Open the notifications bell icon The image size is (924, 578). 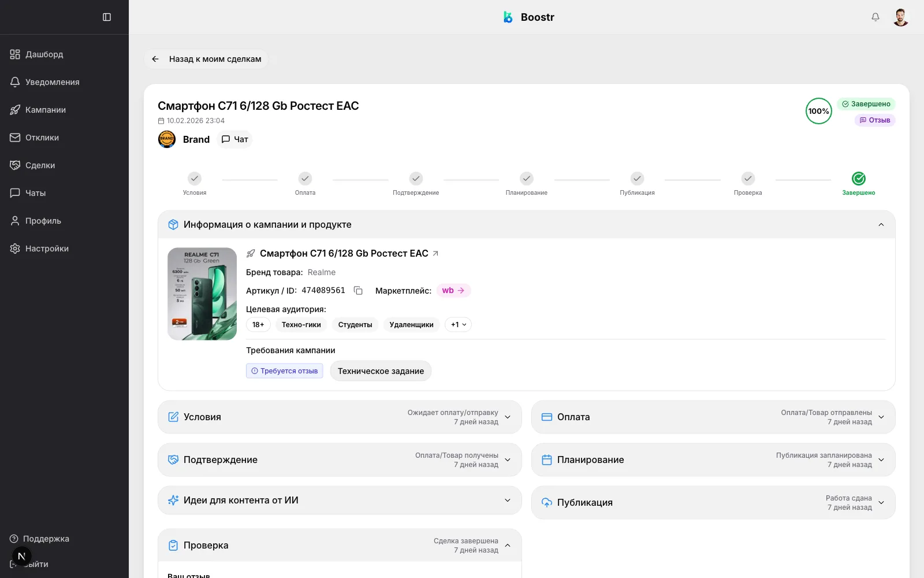tap(875, 17)
